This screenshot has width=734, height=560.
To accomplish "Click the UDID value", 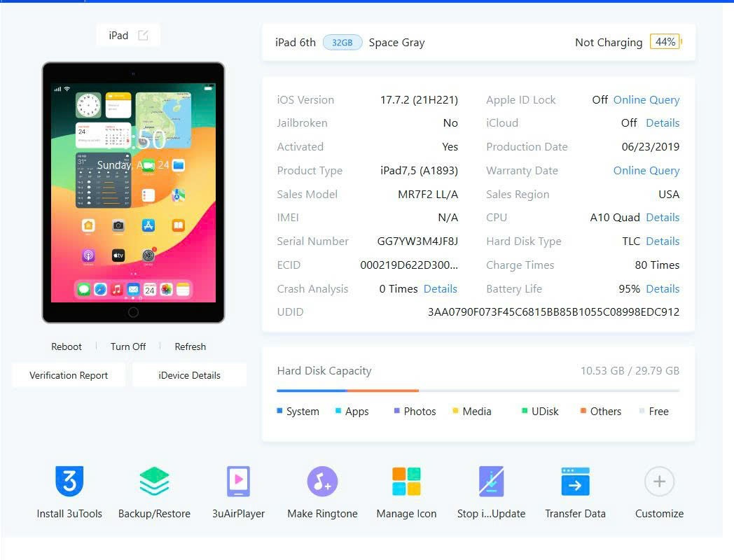I will (x=553, y=312).
